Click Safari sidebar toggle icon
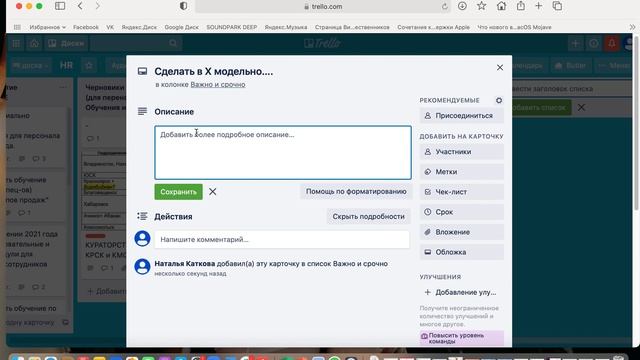 click(x=60, y=6)
